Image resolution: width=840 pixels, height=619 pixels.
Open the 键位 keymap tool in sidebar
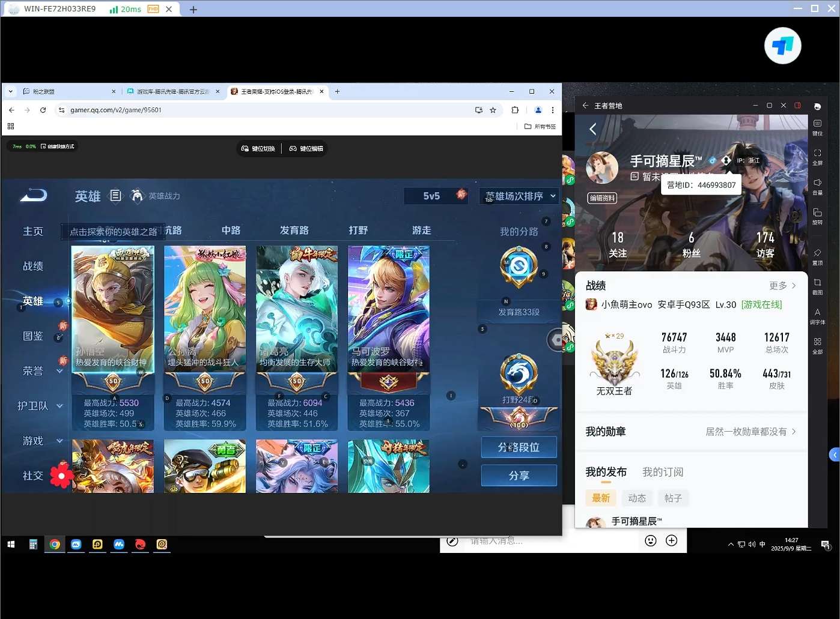817,127
